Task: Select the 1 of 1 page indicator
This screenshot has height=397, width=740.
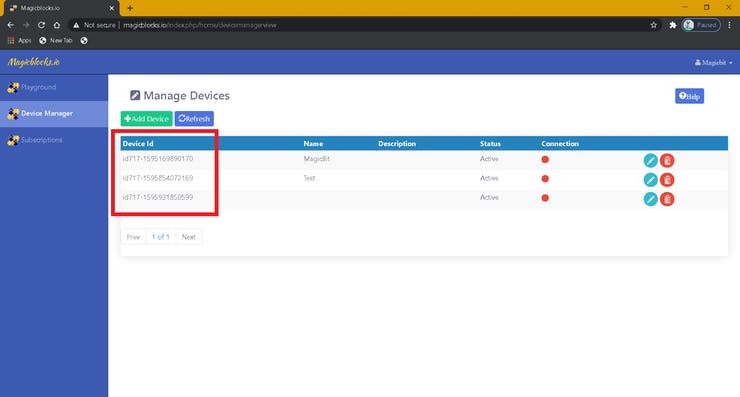Action: coord(161,237)
